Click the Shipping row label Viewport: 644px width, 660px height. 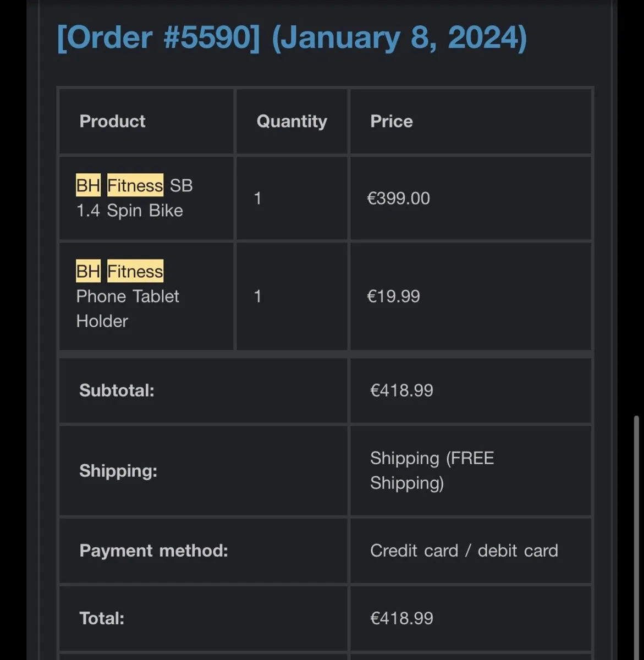click(x=118, y=471)
